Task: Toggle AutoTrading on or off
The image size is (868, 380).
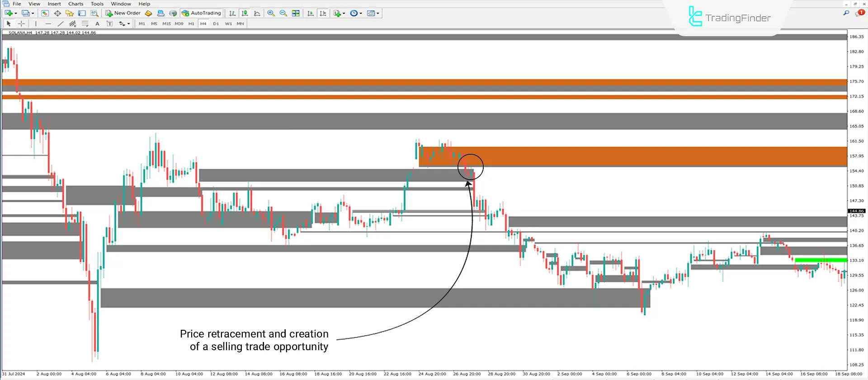Action: [x=202, y=13]
